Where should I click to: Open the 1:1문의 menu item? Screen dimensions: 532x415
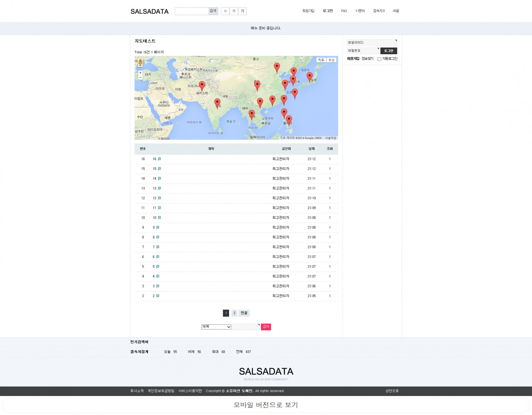coord(360,11)
